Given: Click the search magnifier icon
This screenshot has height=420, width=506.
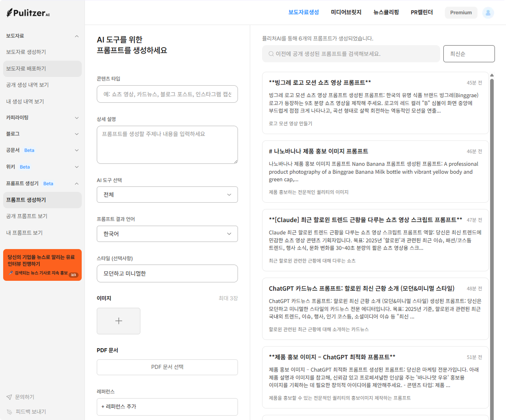Looking at the screenshot, I should point(271,54).
